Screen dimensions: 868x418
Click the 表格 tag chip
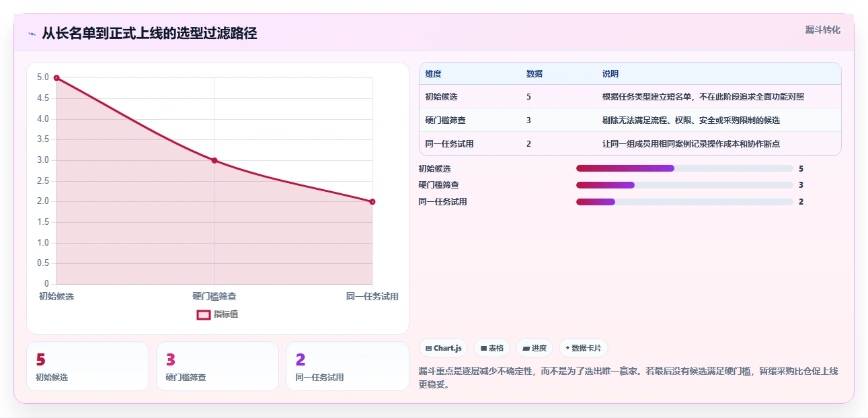click(492, 348)
